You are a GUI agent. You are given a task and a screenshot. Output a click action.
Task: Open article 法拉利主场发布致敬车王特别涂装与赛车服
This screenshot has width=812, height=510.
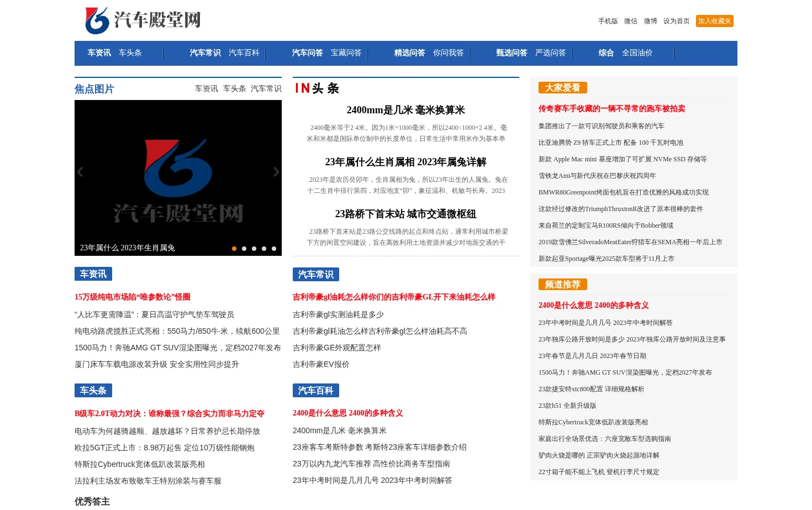pyautogui.click(x=148, y=481)
